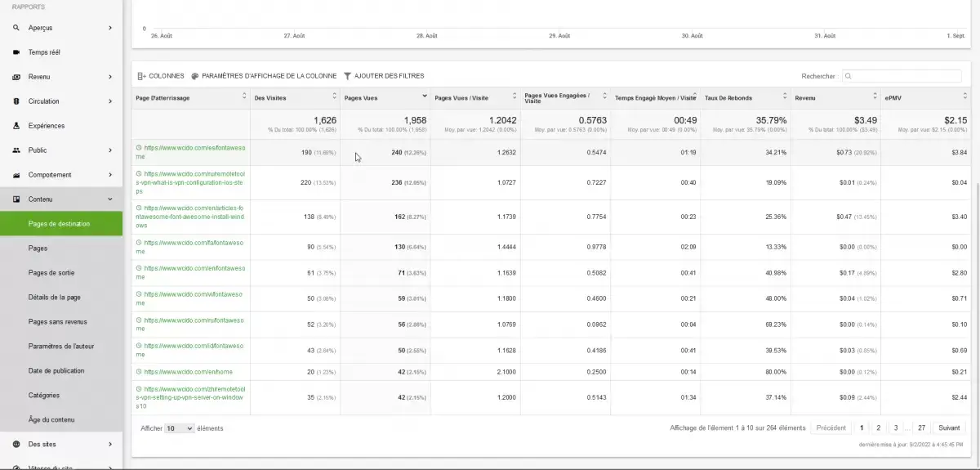Jump to pagination page 27
The height and width of the screenshot is (470, 980).
click(x=921, y=427)
